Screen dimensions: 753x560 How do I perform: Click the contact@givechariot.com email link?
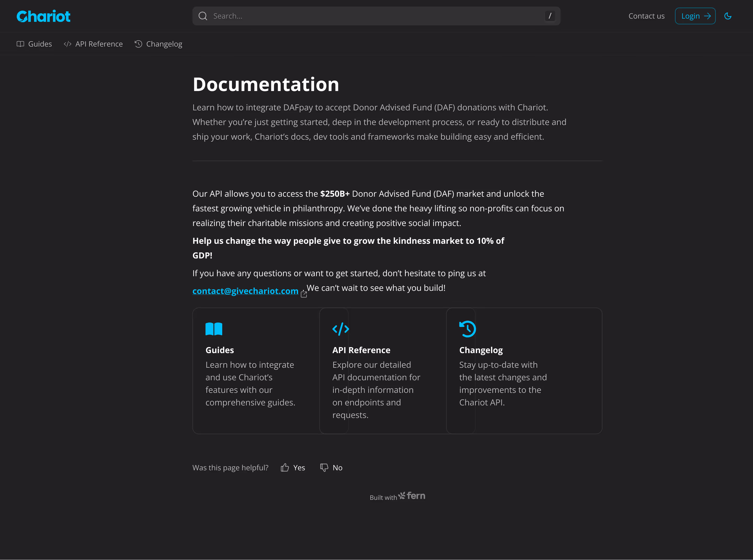(x=245, y=291)
